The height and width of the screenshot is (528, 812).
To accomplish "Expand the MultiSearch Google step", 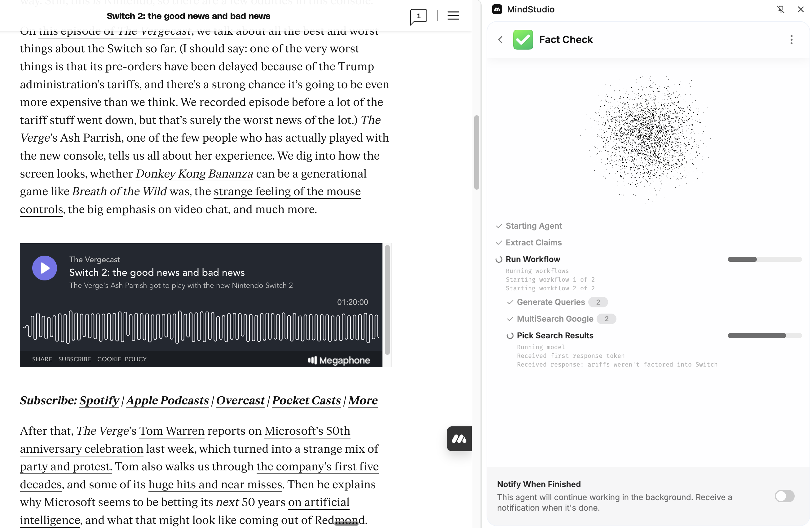I will click(555, 319).
